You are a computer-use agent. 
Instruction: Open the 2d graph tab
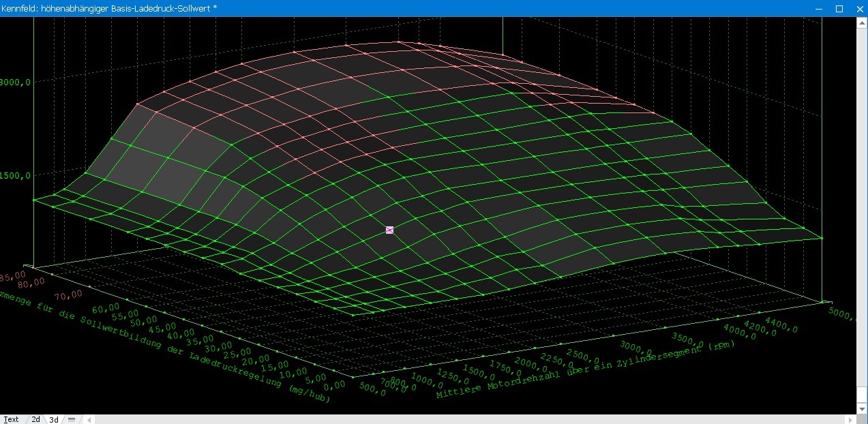click(36, 419)
